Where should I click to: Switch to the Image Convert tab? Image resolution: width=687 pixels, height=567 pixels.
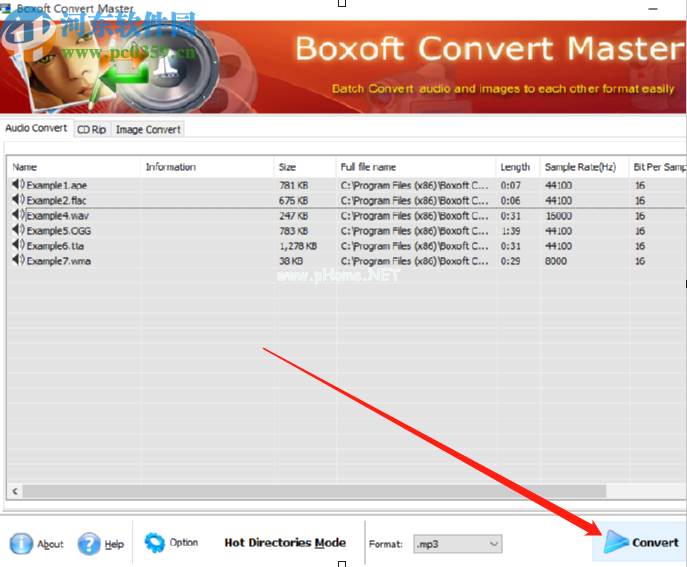[148, 129]
